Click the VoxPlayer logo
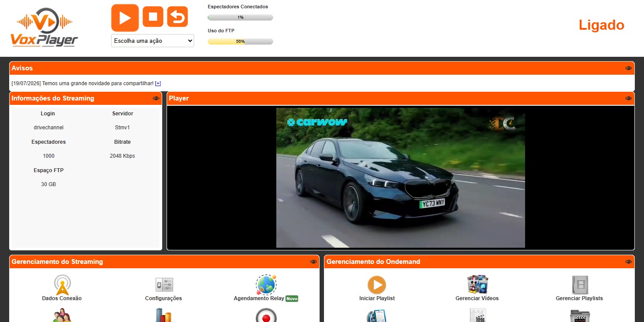This screenshot has height=322, width=644. pos(44,27)
